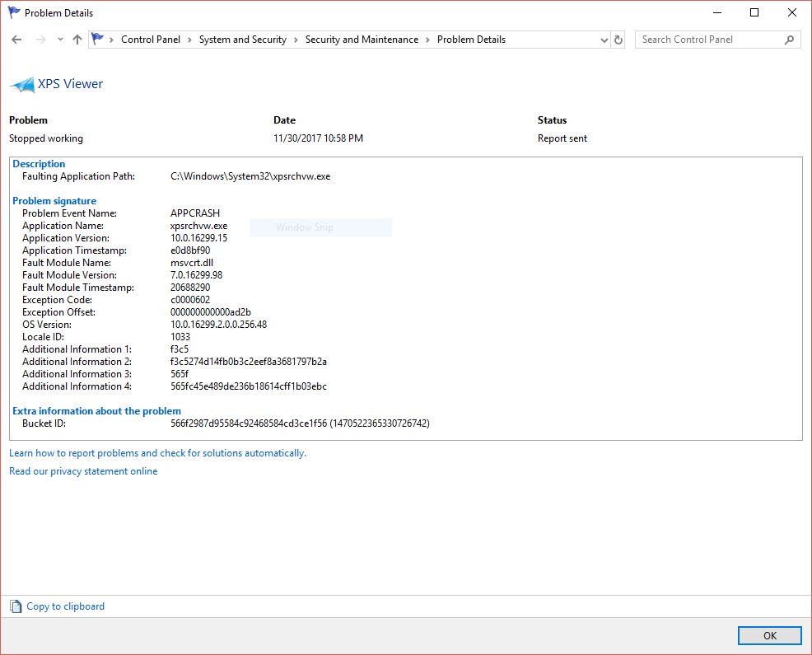Expand chevron after the address bar flag
Viewport: 812px width, 655px height.
tap(111, 40)
